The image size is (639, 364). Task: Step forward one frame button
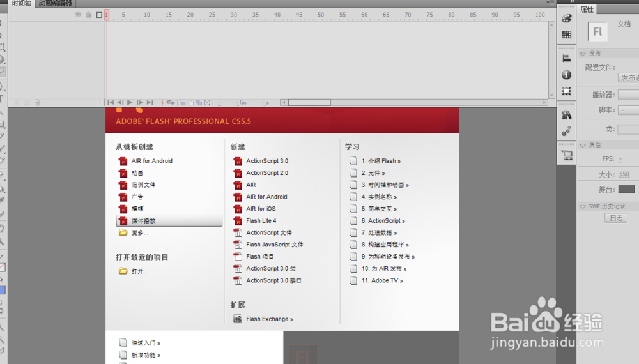click(x=140, y=103)
